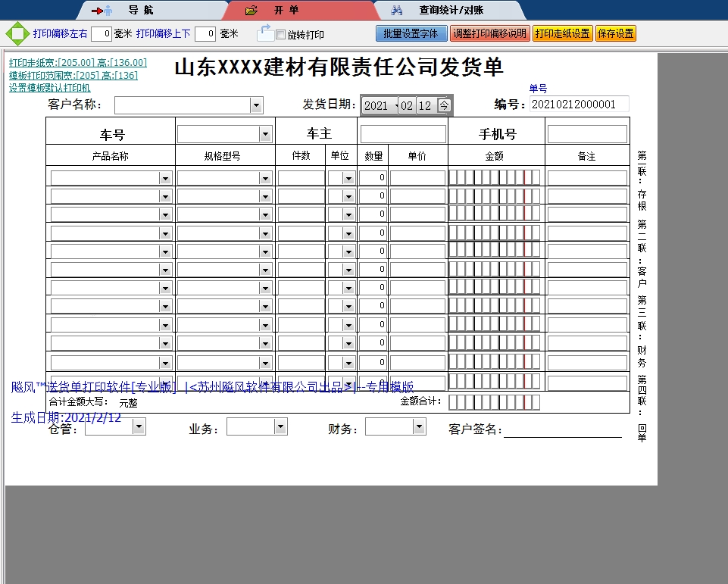728x584 pixels.
Task: Click the 保存设置 button
Action: point(615,33)
